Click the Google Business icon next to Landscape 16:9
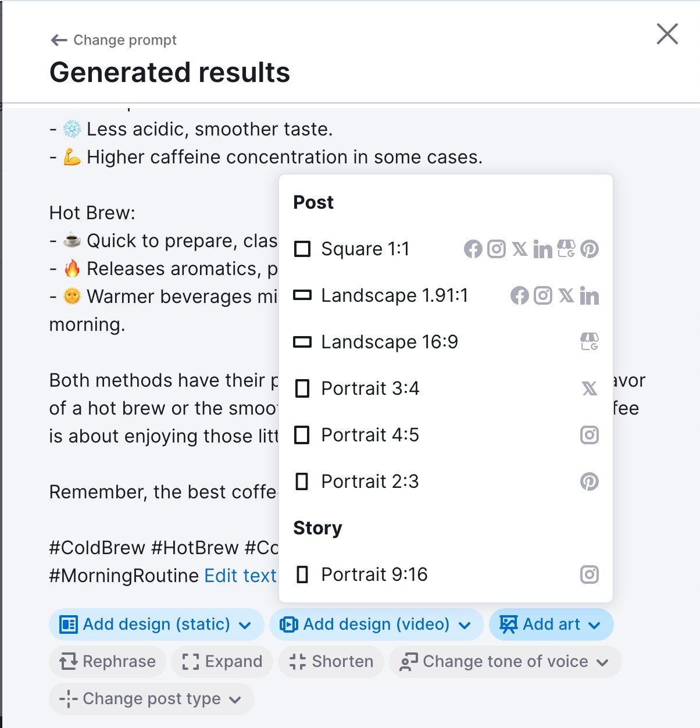Screen dimensions: 700x728 click(590, 341)
